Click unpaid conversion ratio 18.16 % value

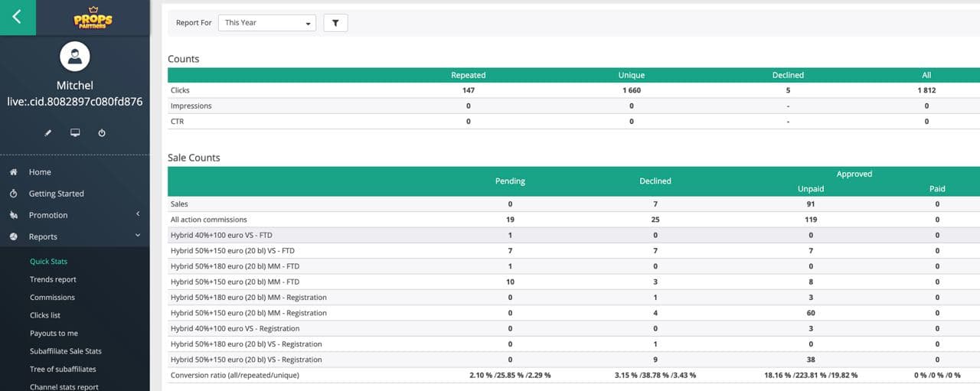tap(811, 375)
